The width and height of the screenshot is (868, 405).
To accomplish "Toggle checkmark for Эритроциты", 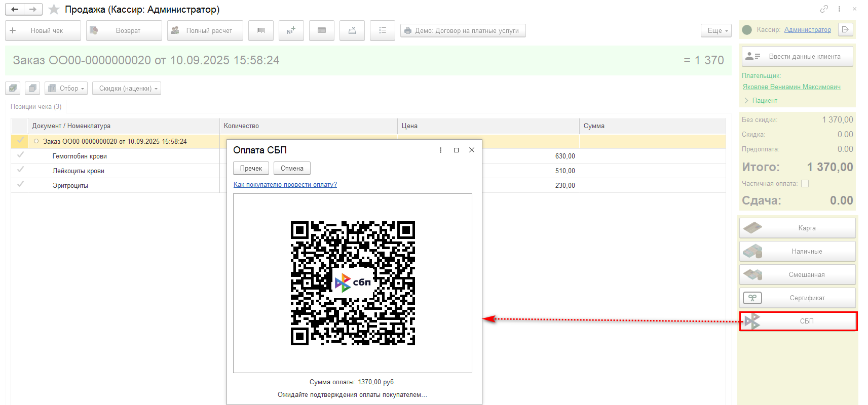I will [x=20, y=185].
